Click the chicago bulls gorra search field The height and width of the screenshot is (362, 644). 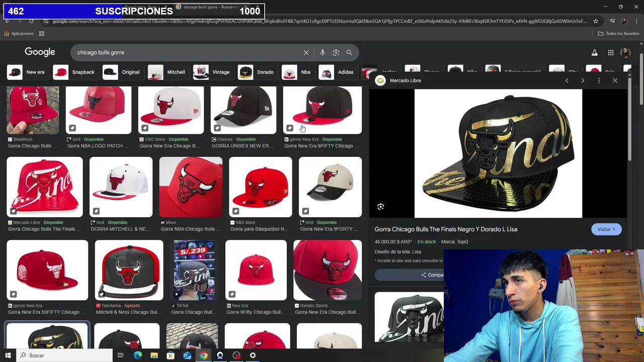click(x=186, y=52)
